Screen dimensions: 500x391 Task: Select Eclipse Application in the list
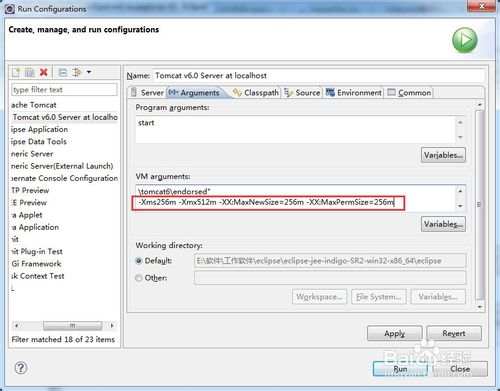pos(39,129)
